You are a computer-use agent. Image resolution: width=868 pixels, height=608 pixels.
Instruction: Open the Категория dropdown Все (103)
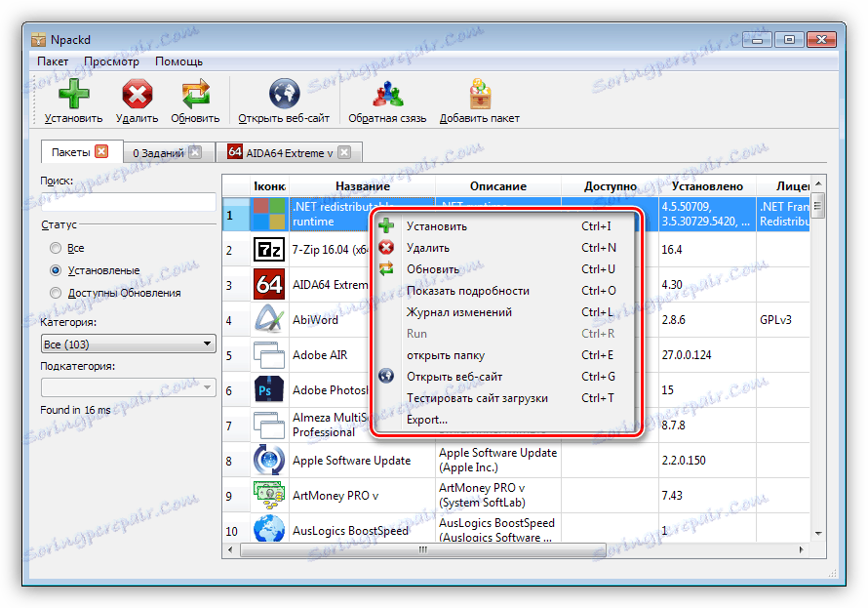[x=129, y=344]
